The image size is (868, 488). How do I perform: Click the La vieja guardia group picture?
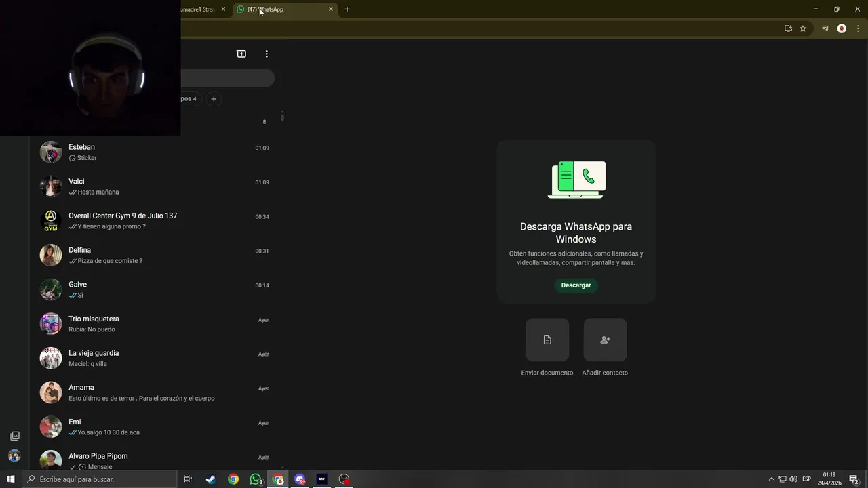point(51,359)
